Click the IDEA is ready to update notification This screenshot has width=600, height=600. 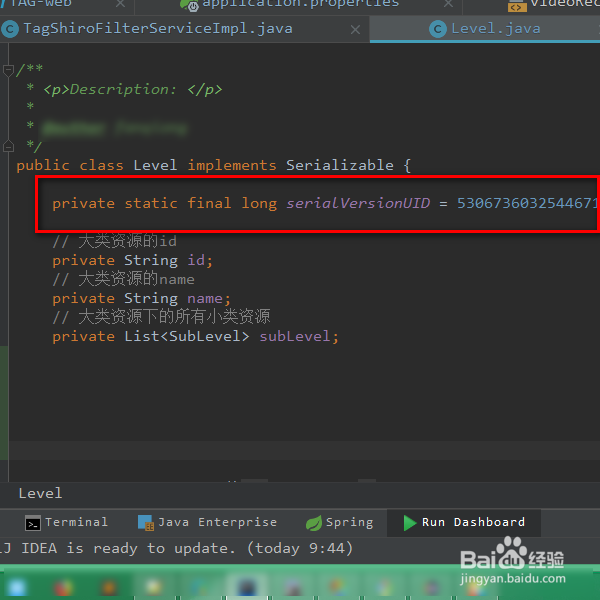(x=176, y=548)
